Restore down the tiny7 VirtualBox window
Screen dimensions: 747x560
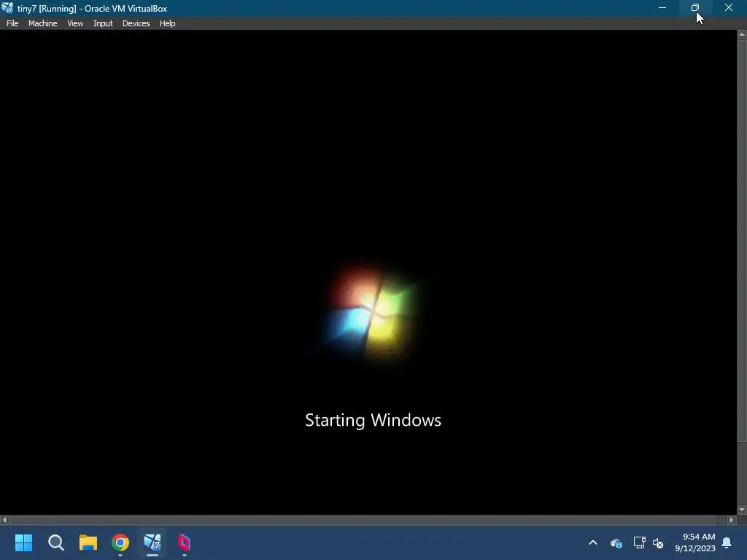point(695,7)
